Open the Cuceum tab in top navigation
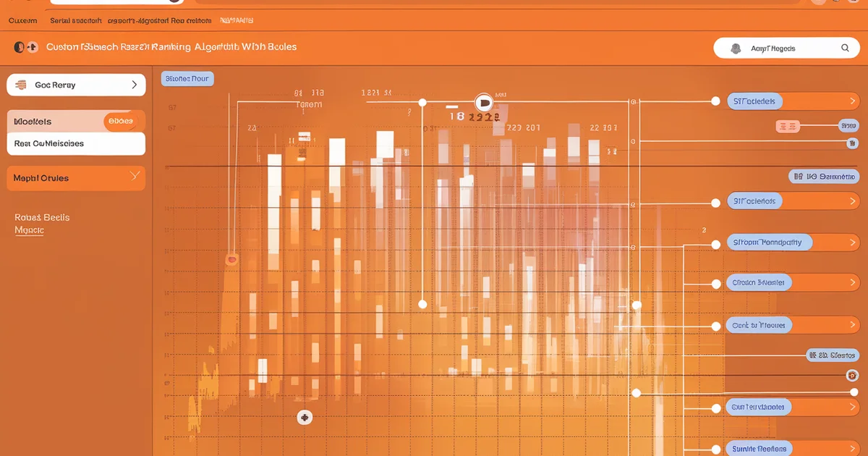868x456 pixels. click(22, 21)
